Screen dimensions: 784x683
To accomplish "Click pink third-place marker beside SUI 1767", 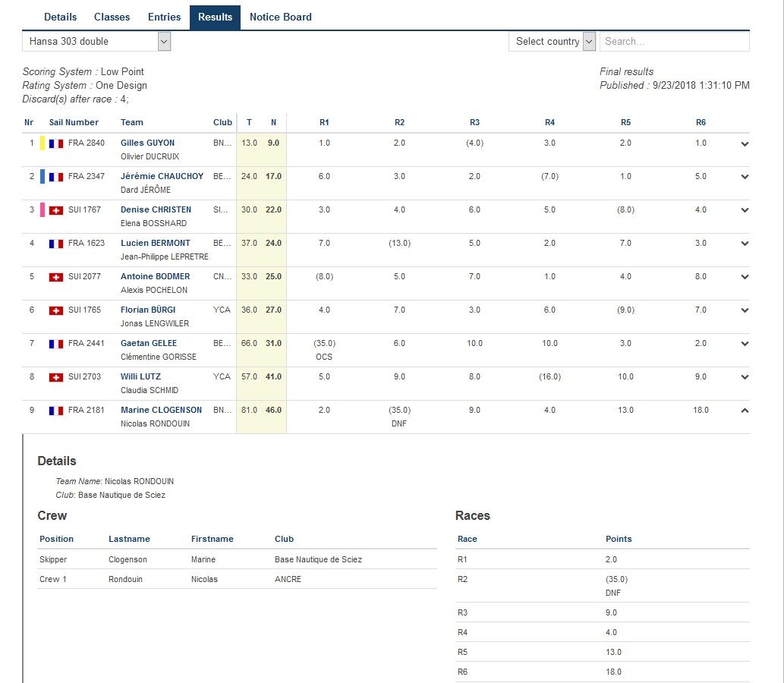I will [43, 210].
